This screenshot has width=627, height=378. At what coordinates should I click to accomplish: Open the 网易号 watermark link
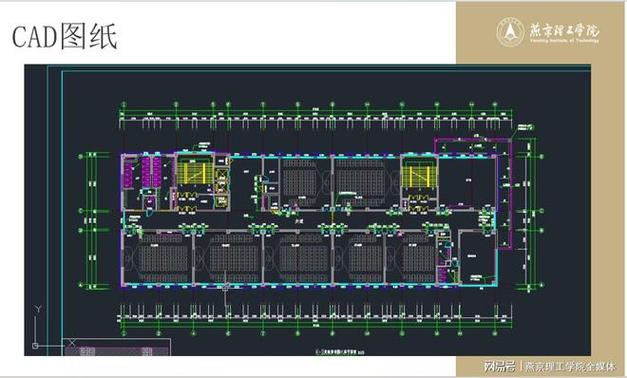pos(498,366)
